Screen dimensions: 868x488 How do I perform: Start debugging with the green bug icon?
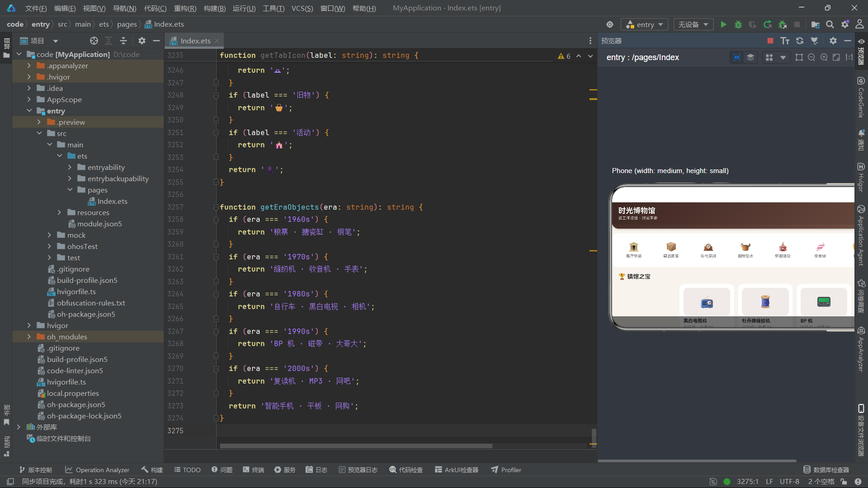tap(738, 24)
